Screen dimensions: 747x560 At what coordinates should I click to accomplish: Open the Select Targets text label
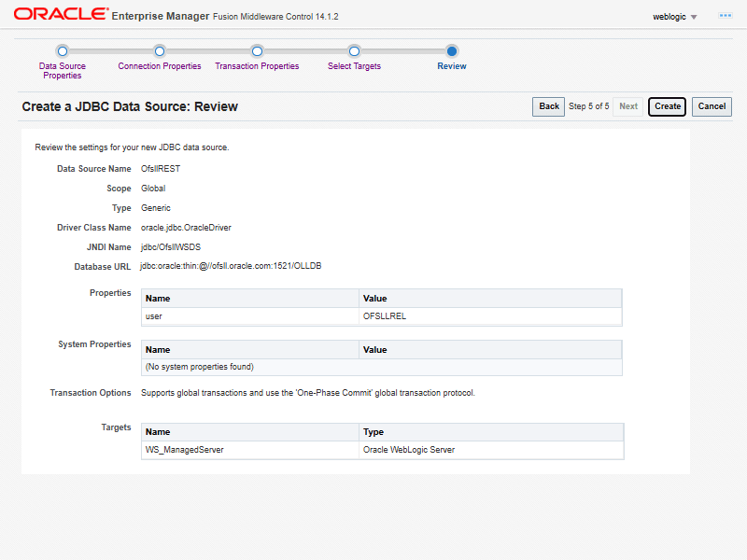tap(354, 66)
